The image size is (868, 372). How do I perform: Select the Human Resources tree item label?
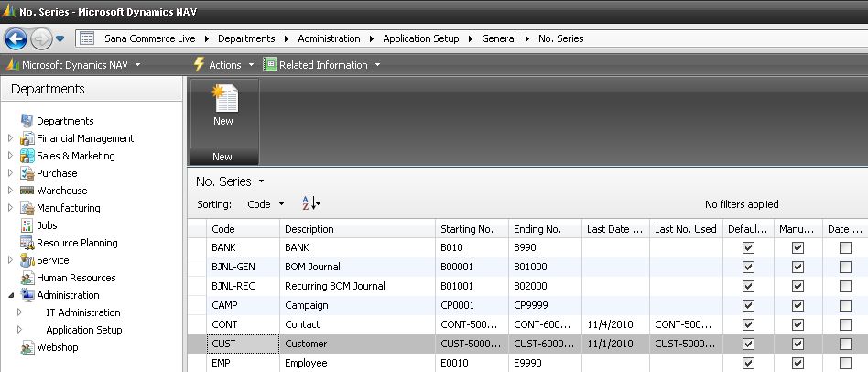[x=76, y=278]
